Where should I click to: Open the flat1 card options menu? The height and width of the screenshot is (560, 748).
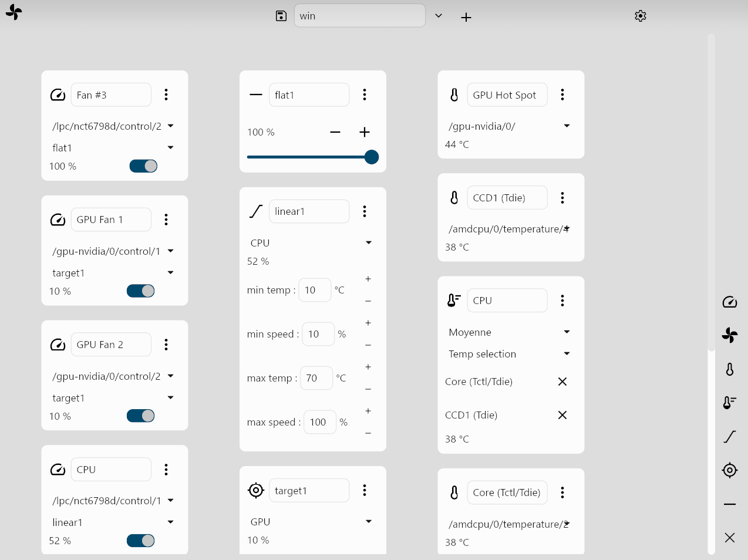(365, 95)
